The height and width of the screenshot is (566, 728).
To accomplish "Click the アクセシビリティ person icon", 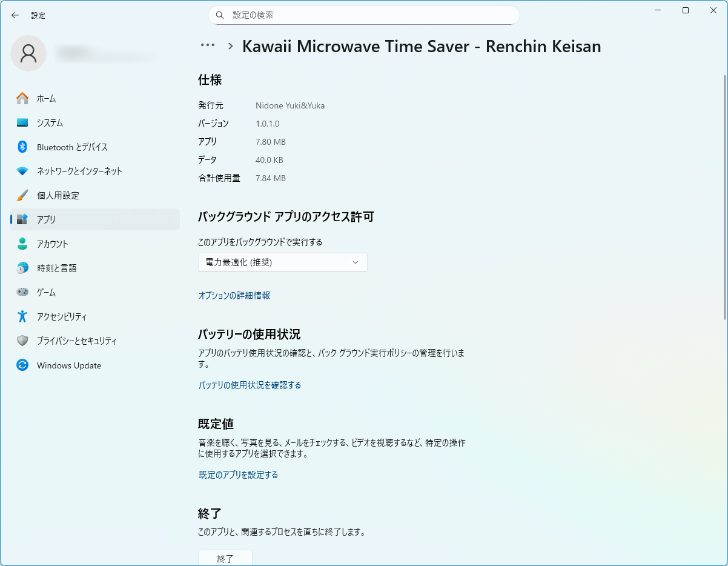I will 22,316.
